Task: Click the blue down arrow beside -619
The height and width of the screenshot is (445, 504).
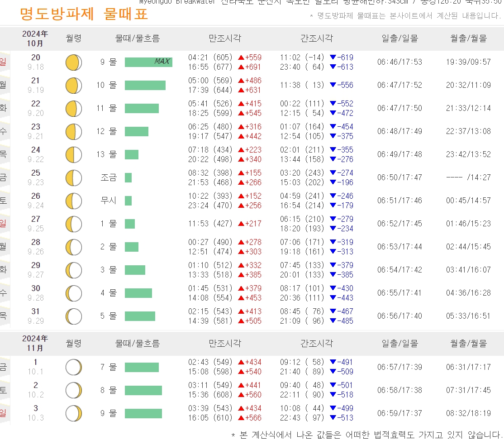Action: tap(332, 58)
